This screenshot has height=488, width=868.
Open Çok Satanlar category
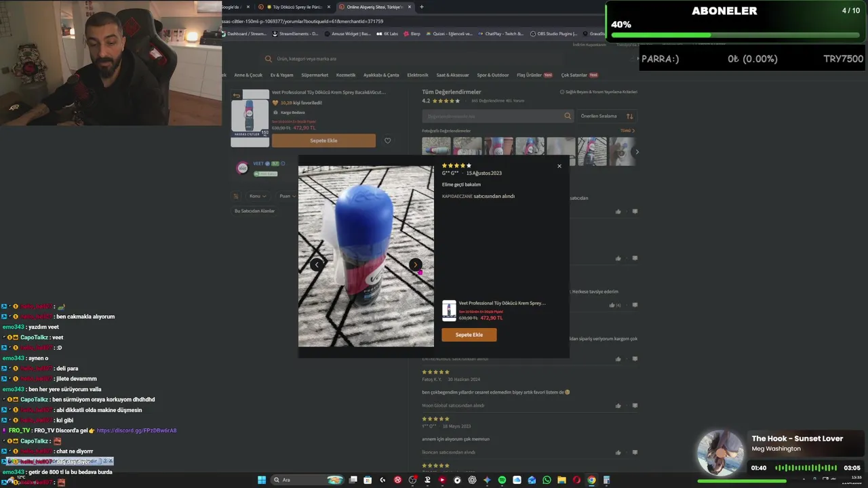click(x=579, y=75)
